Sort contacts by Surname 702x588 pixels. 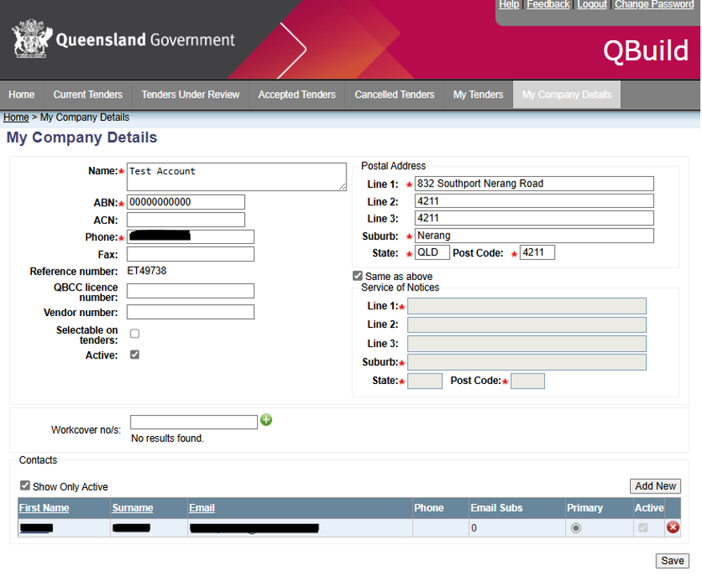(133, 508)
